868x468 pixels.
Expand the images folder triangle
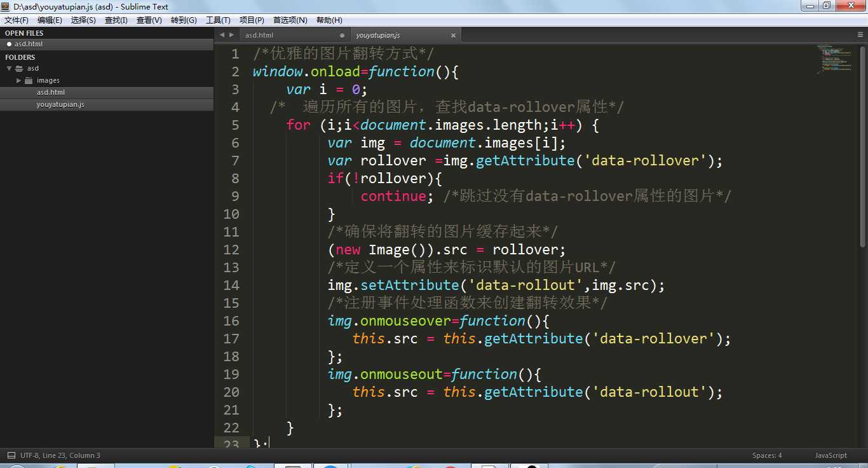pyautogui.click(x=19, y=80)
